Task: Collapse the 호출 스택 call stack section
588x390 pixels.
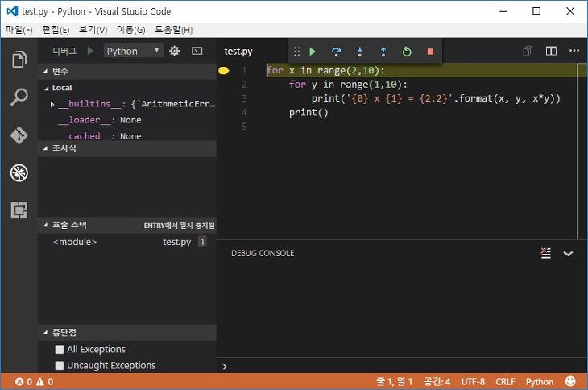Action: (x=45, y=225)
